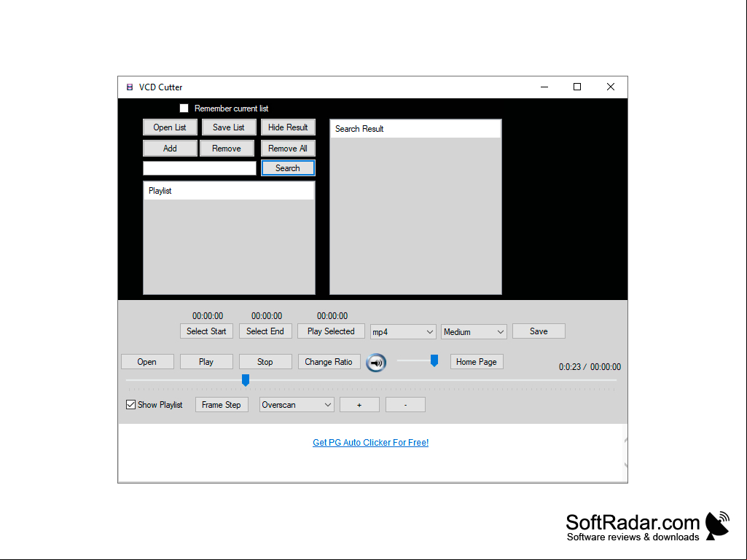Click the Remove All button
This screenshot has height=560, width=747.
pos(288,148)
